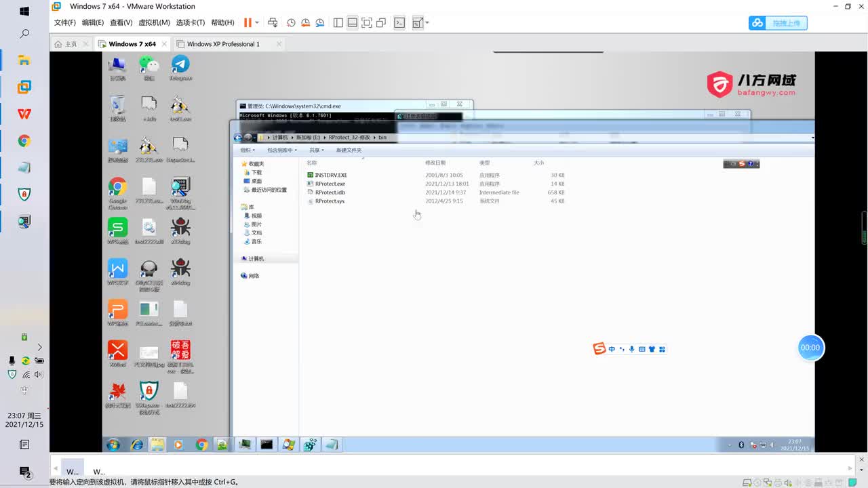Switch to Windows XP Professional 1 tab
Viewport: 868px width, 488px height.
(x=223, y=44)
